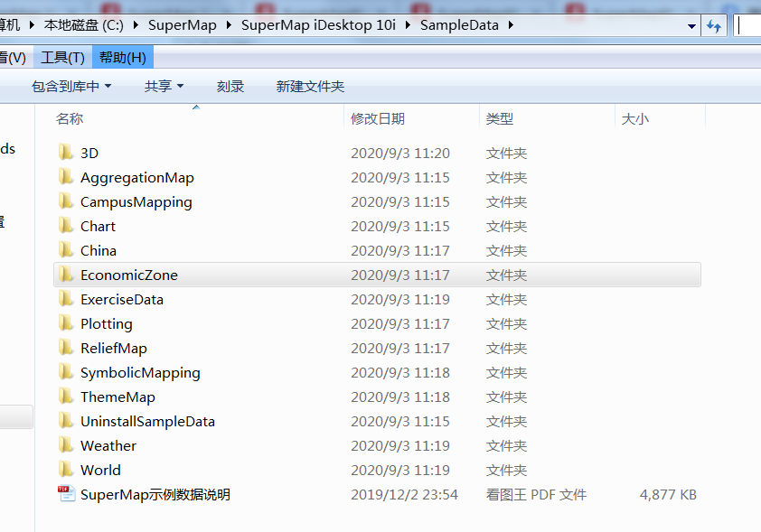The height and width of the screenshot is (532, 761).
Task: Click the 2019/12/2 23:54 modified date
Action: (404, 494)
